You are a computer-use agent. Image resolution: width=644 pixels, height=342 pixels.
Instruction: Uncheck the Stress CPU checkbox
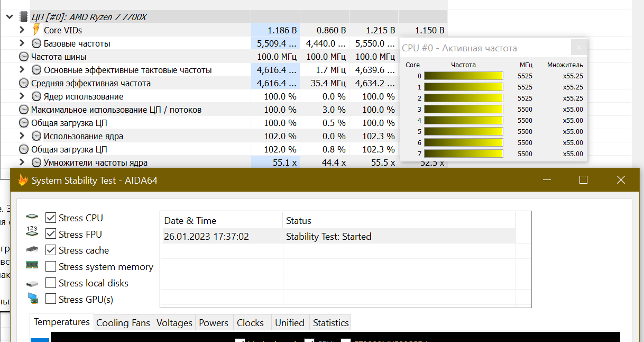click(51, 218)
